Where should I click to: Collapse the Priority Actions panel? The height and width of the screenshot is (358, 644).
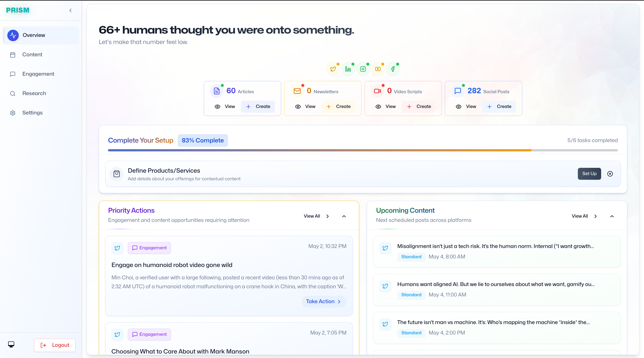[344, 216]
